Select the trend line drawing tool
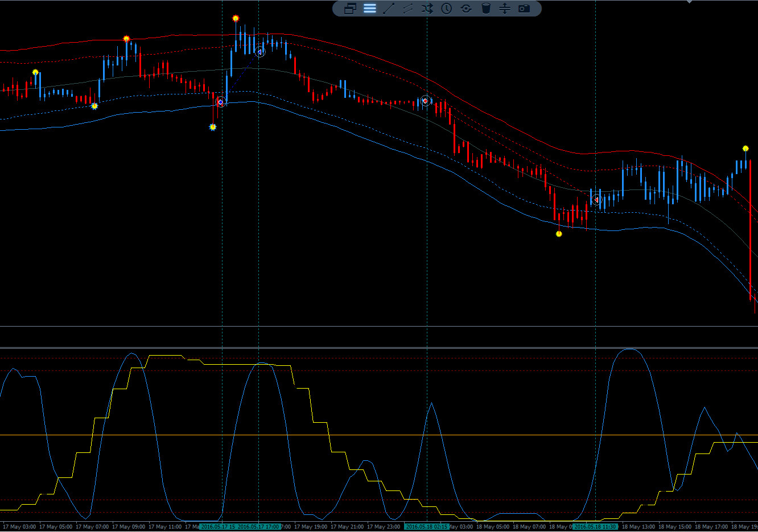Screen dimensions: 758x532 pyautogui.click(x=389, y=9)
